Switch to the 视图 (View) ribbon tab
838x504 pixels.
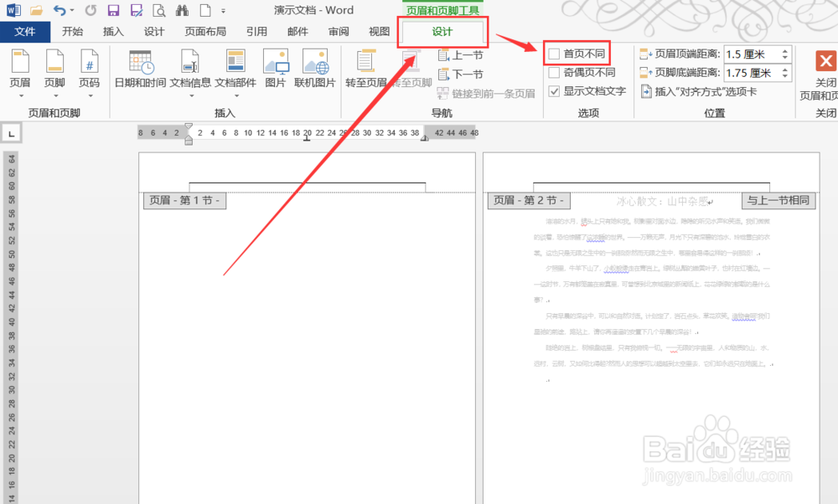coord(378,32)
